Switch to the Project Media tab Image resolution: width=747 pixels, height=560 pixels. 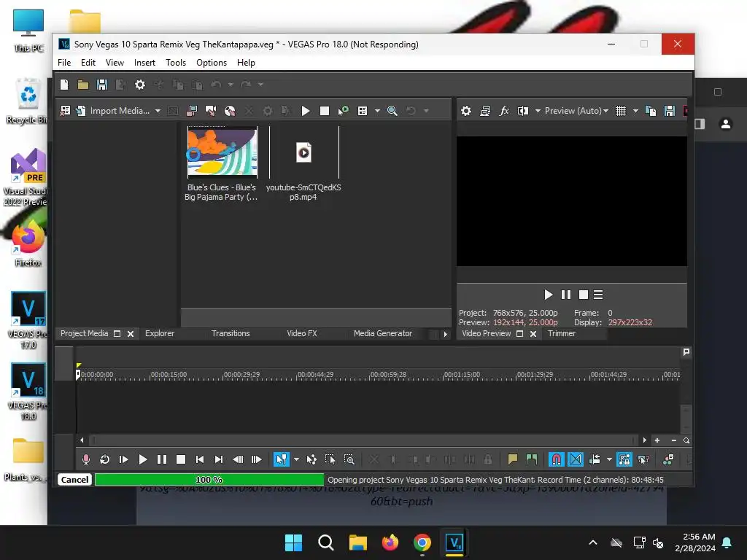point(85,333)
